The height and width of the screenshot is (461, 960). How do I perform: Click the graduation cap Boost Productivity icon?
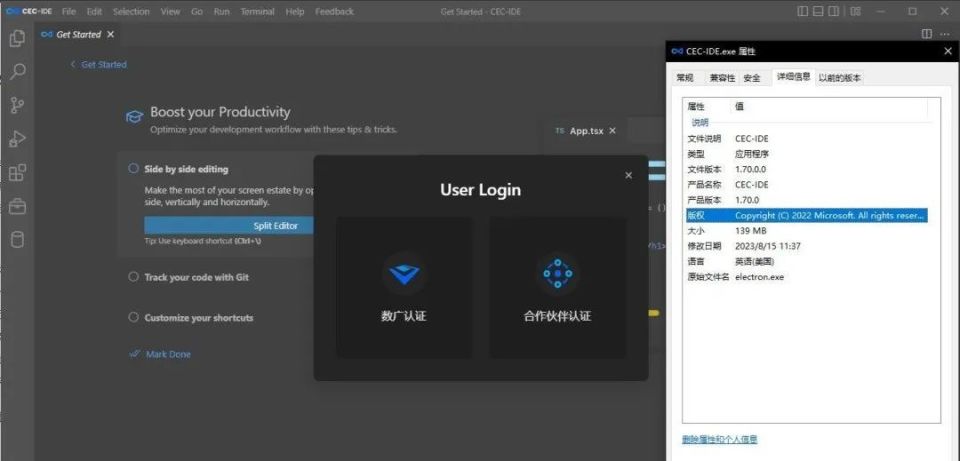tap(135, 116)
